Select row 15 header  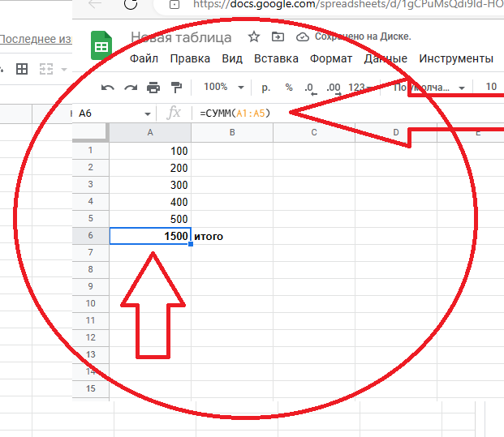(91, 388)
